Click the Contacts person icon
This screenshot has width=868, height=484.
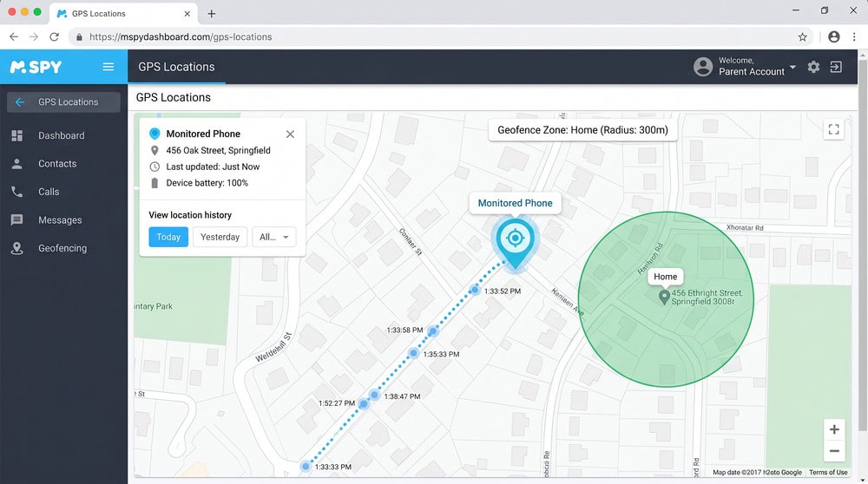(17, 164)
